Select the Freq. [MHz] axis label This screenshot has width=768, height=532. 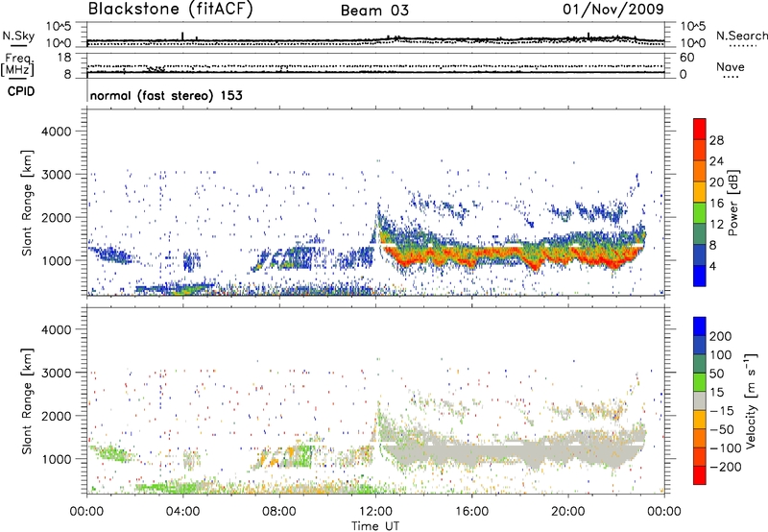coord(18,64)
